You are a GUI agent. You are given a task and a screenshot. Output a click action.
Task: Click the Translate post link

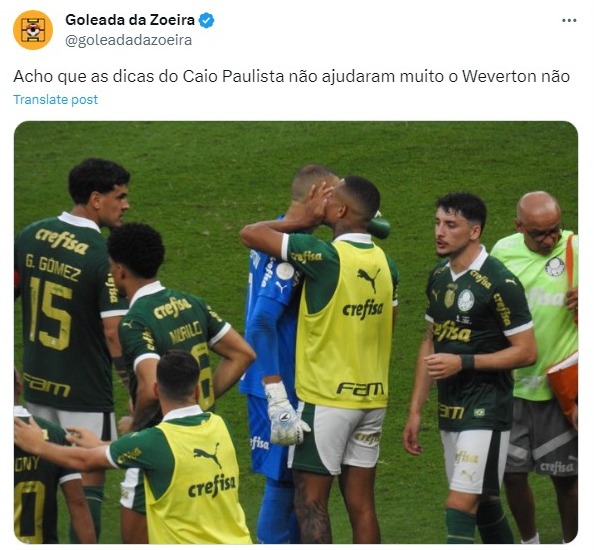click(x=55, y=99)
